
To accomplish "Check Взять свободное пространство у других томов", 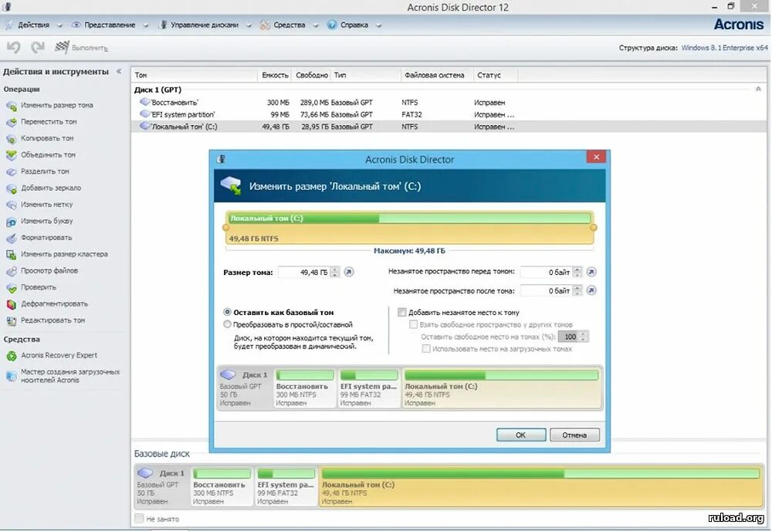I will point(414,324).
